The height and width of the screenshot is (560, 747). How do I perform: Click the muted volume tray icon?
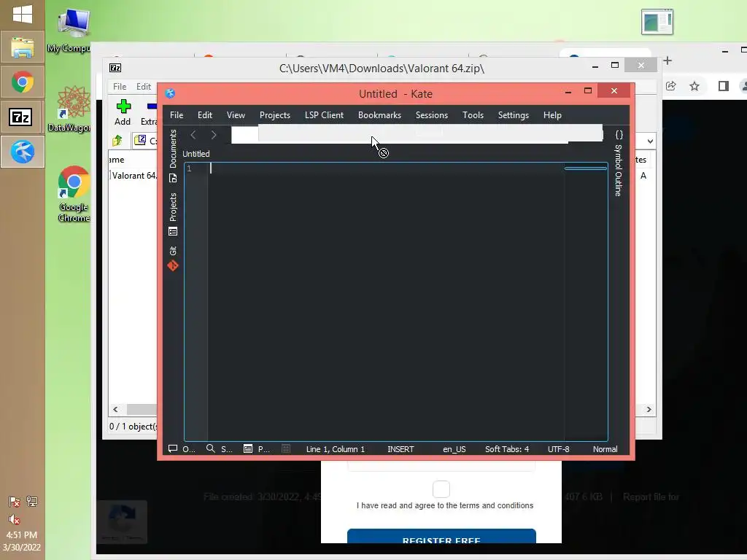point(15,519)
